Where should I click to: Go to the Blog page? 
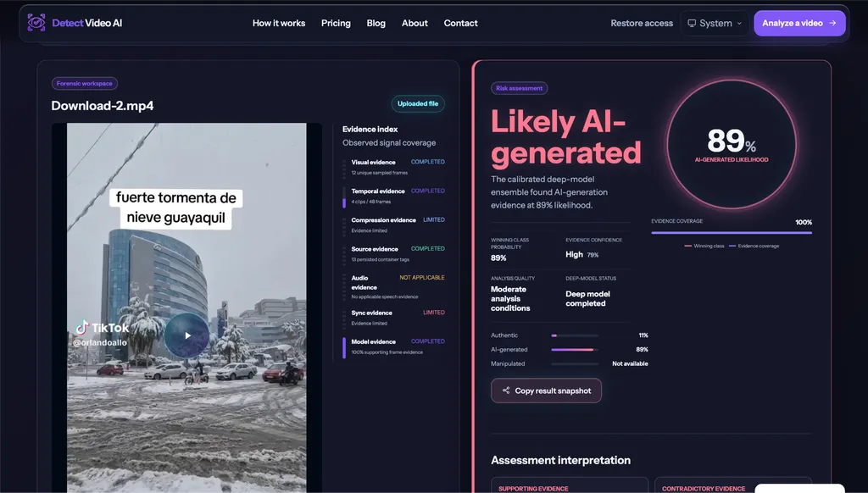pyautogui.click(x=376, y=23)
